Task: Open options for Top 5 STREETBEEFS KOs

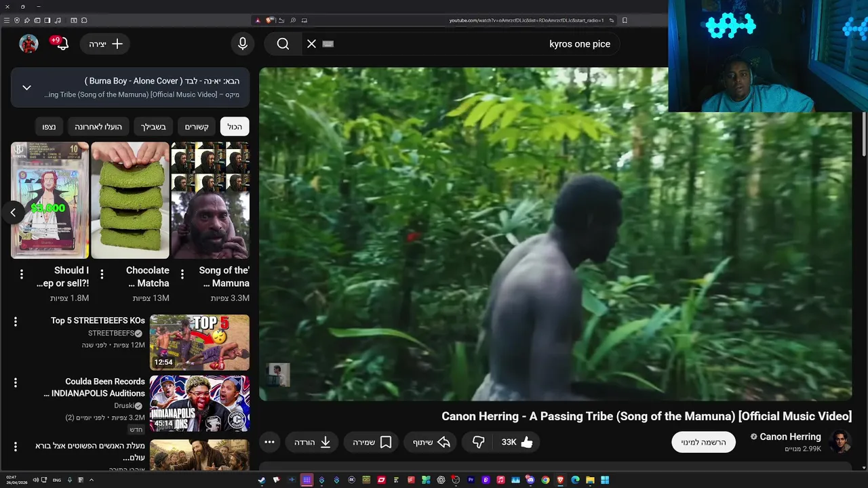Action: tap(15, 322)
